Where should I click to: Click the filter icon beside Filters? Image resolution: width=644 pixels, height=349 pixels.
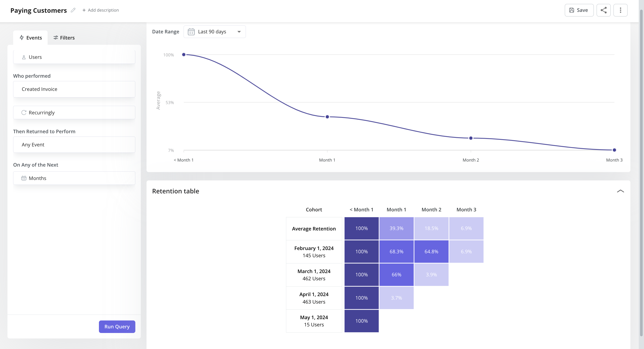click(x=56, y=38)
